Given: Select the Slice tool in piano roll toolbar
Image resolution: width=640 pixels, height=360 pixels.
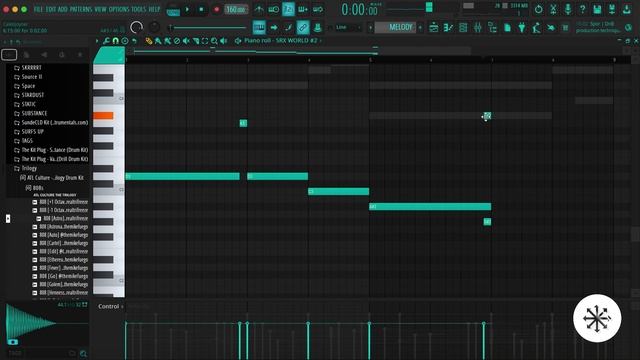Looking at the screenshot, I should (196, 41).
